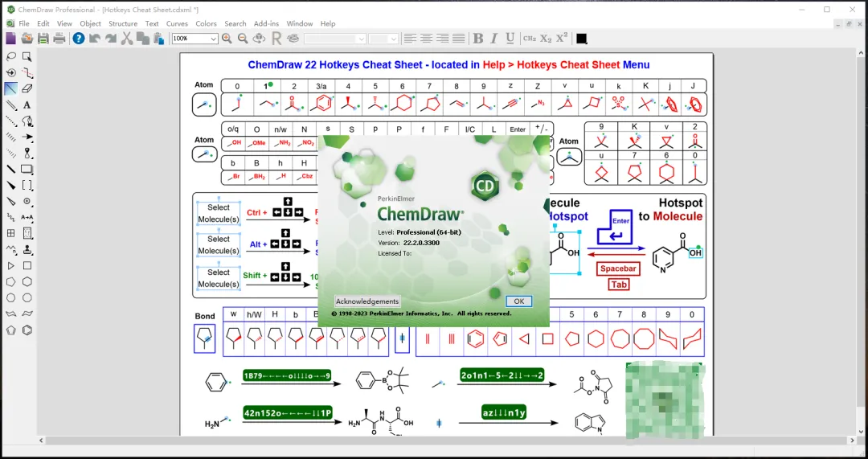Open the Structure menu
This screenshot has height=459, width=868.
coord(123,24)
